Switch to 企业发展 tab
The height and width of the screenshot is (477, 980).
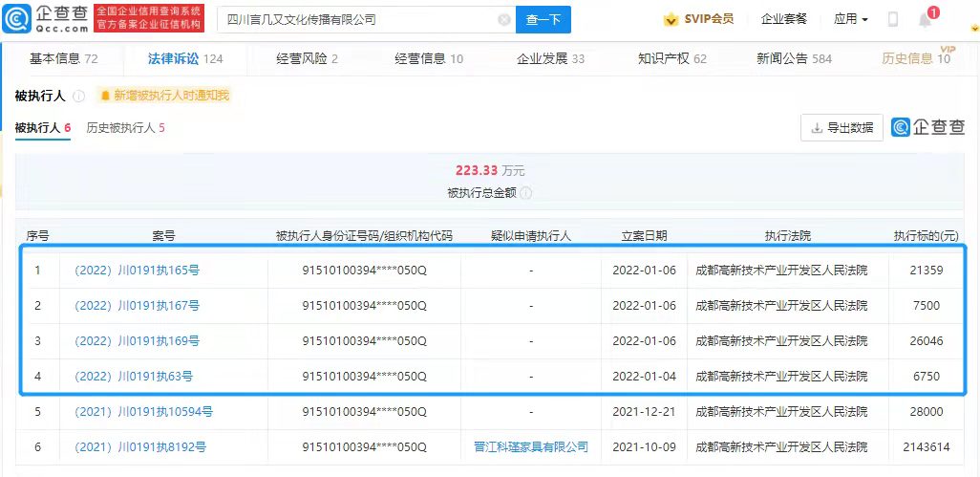point(550,58)
